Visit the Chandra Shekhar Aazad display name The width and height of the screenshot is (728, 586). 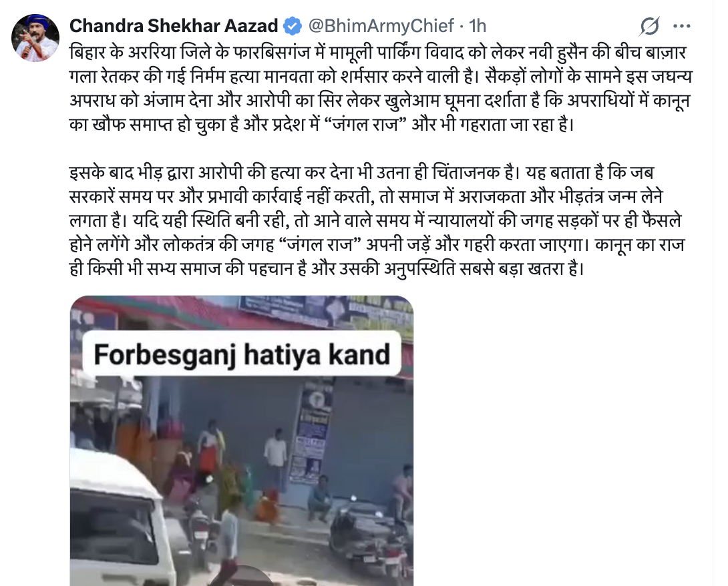[x=174, y=26]
